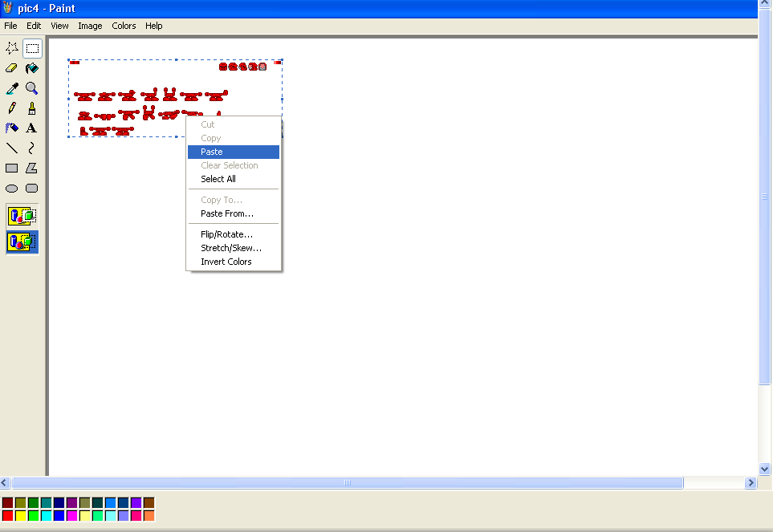Choose Select All from context menu
Screen dimensions: 773x532
click(x=217, y=178)
